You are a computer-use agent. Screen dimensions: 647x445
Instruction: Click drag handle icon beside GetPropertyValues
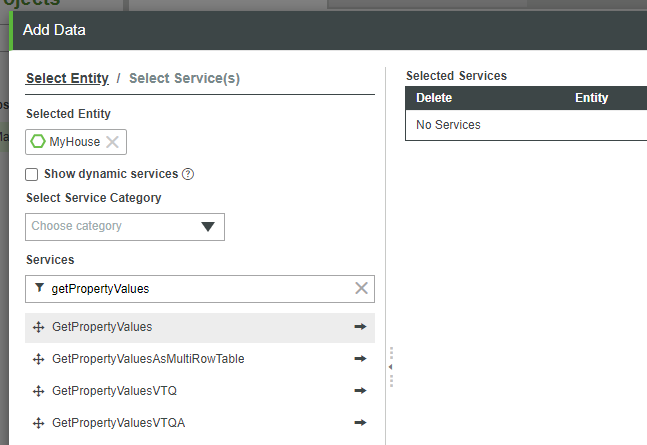(x=39, y=327)
